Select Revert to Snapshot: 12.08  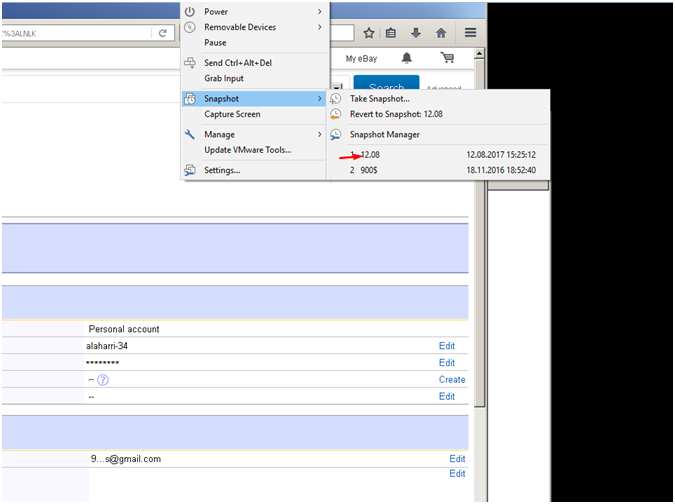[x=438, y=114]
